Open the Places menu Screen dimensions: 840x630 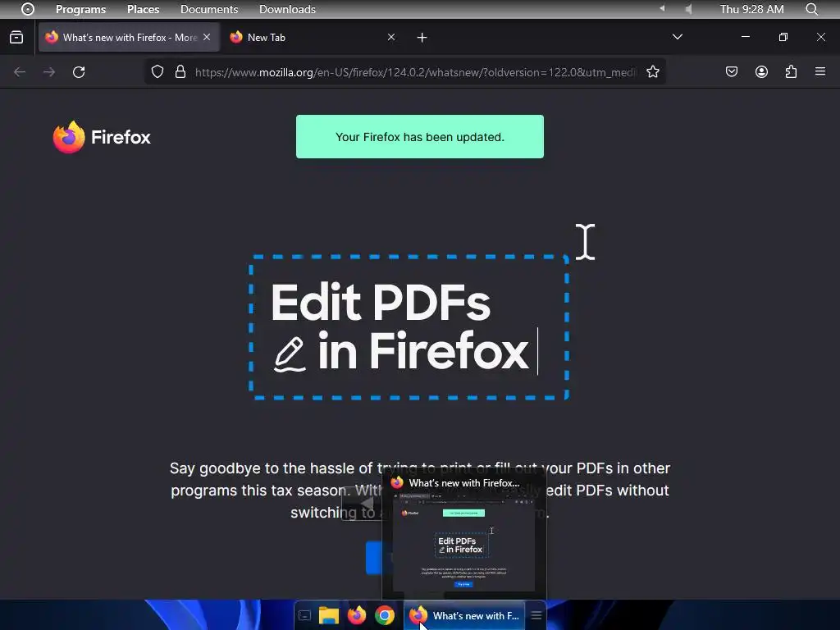(x=143, y=9)
